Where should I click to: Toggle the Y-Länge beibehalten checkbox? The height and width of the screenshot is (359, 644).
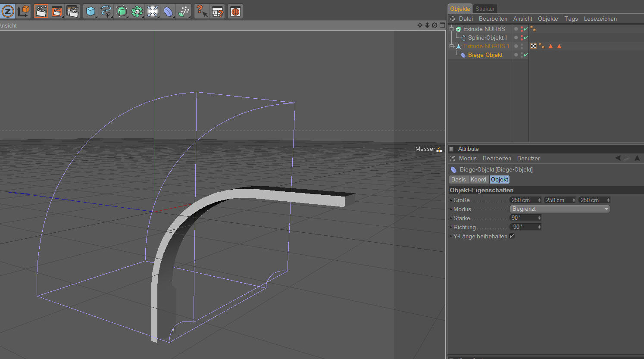512,236
